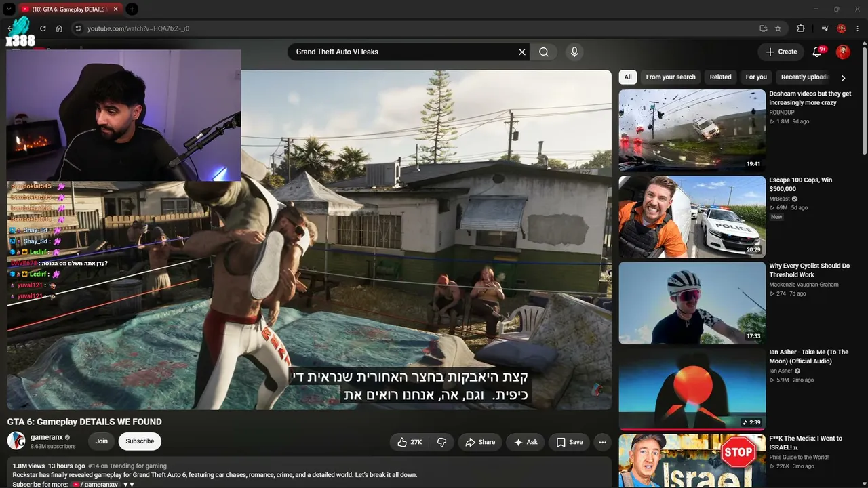Join the gameranx channel
This screenshot has height=488, width=868.
click(102, 441)
